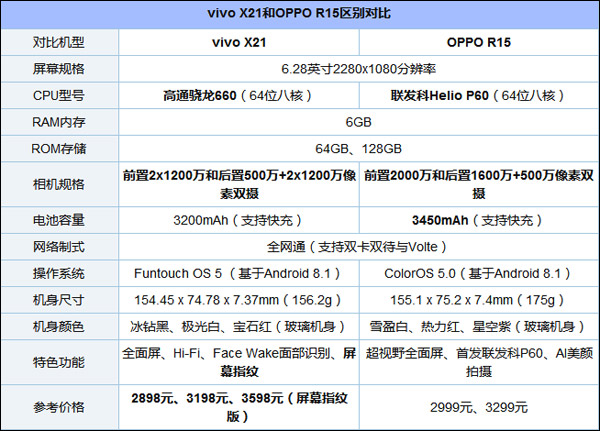Select the '网络制式' row label

[x=59, y=247]
